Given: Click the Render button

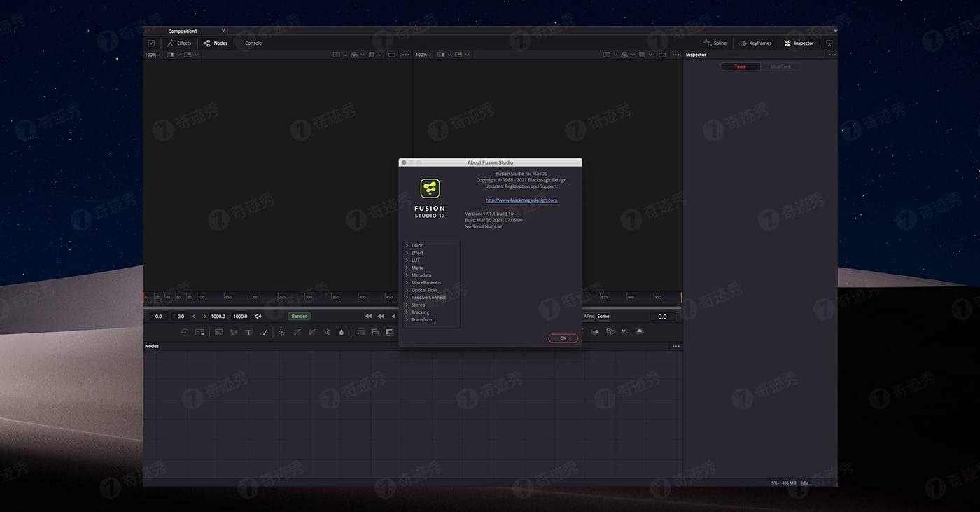Looking at the screenshot, I should click(300, 317).
